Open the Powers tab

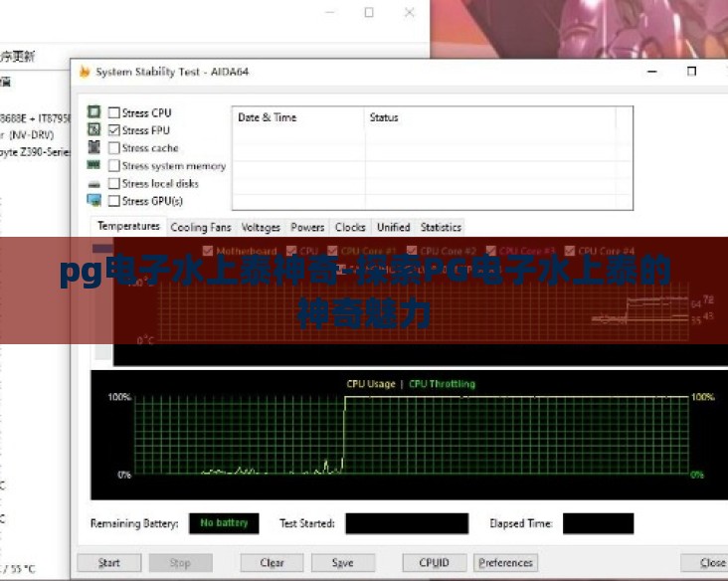(307, 227)
